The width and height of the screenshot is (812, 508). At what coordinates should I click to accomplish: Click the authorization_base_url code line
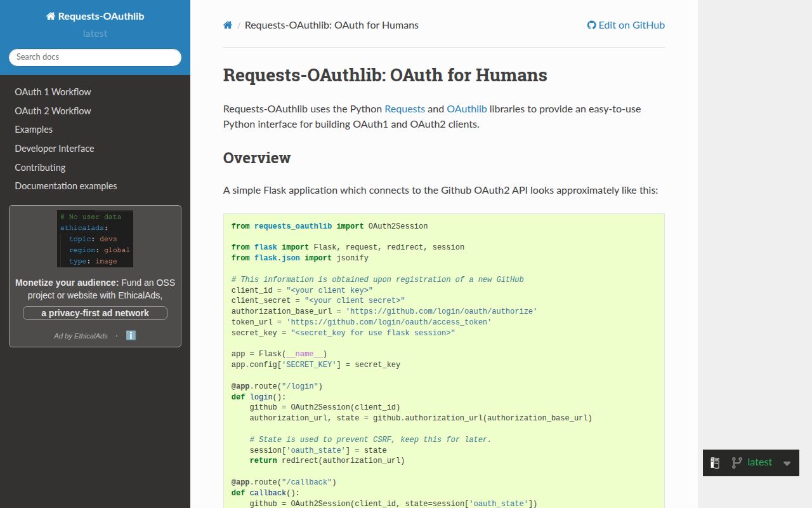pyautogui.click(x=384, y=311)
